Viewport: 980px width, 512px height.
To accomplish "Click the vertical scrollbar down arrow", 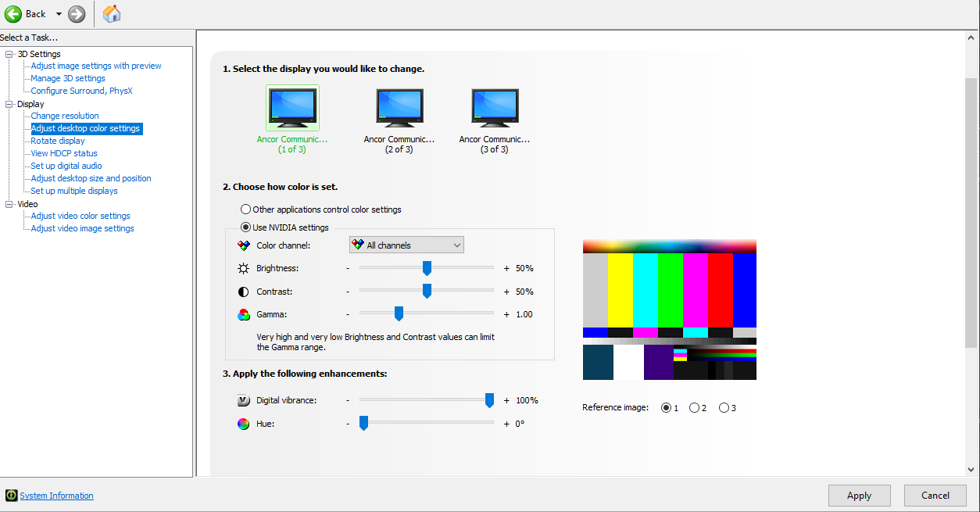I will pyautogui.click(x=971, y=469).
